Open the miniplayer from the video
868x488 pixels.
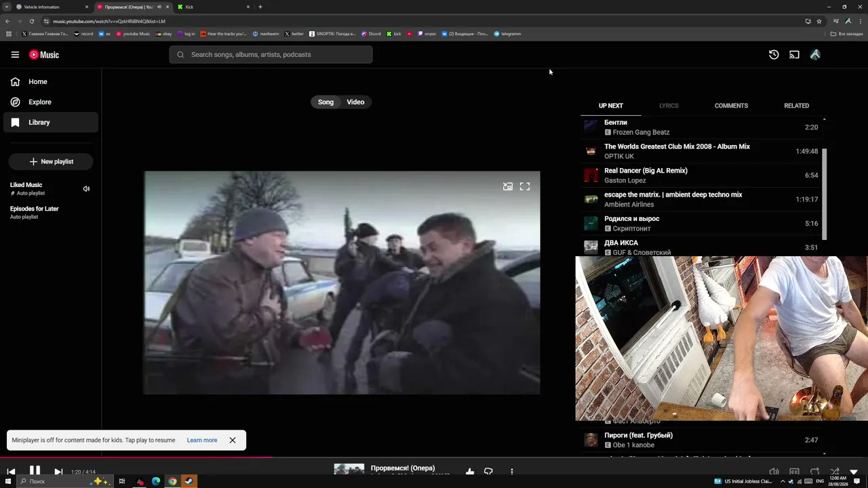point(507,186)
